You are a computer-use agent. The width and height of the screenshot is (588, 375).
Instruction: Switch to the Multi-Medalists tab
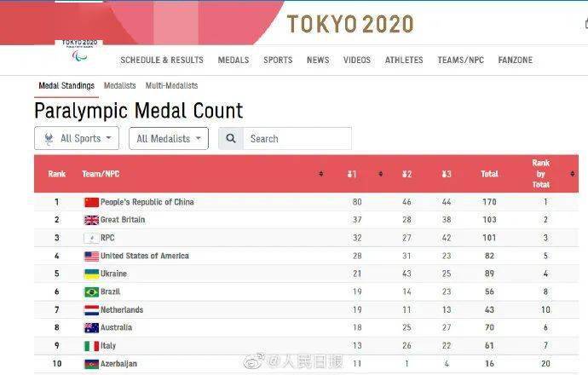(x=171, y=85)
